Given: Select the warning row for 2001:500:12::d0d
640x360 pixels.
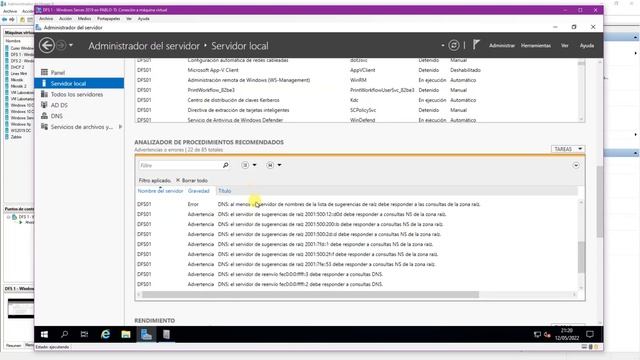Looking at the screenshot, I should coord(357,214).
